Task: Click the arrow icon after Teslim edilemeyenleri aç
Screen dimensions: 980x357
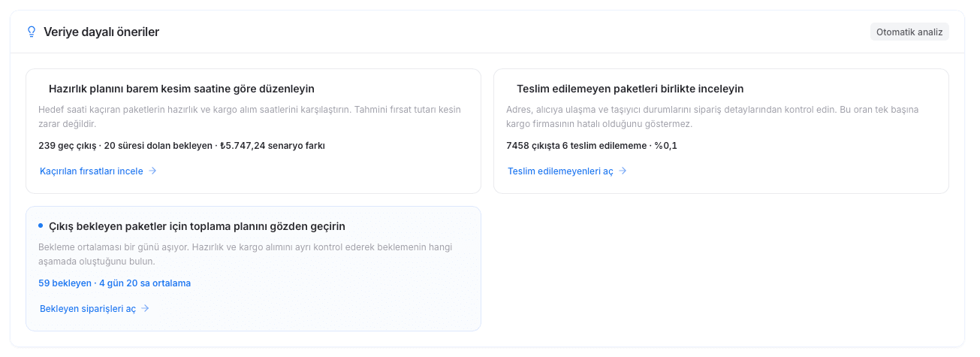Action: [623, 171]
